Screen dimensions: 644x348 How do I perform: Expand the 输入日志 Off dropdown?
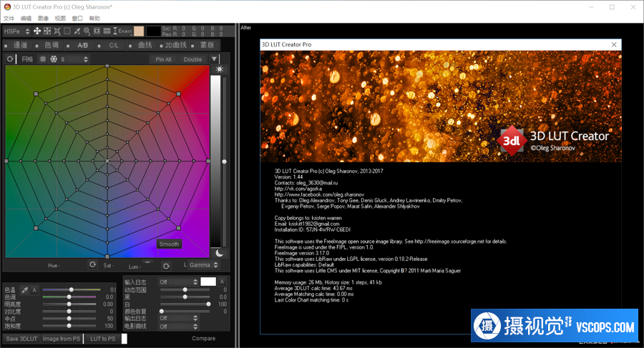coord(177,282)
